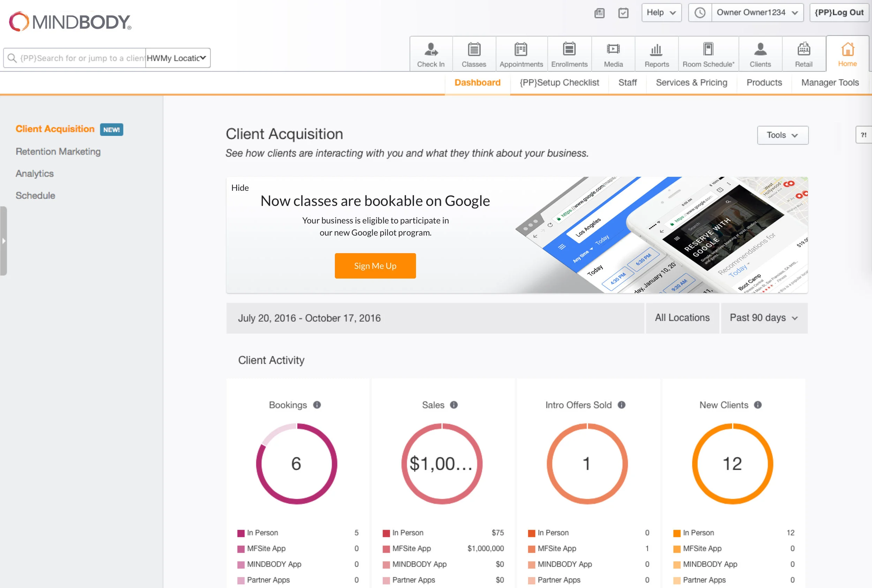Open the Media section
Viewport: 872px width, 588px height.
click(613, 54)
